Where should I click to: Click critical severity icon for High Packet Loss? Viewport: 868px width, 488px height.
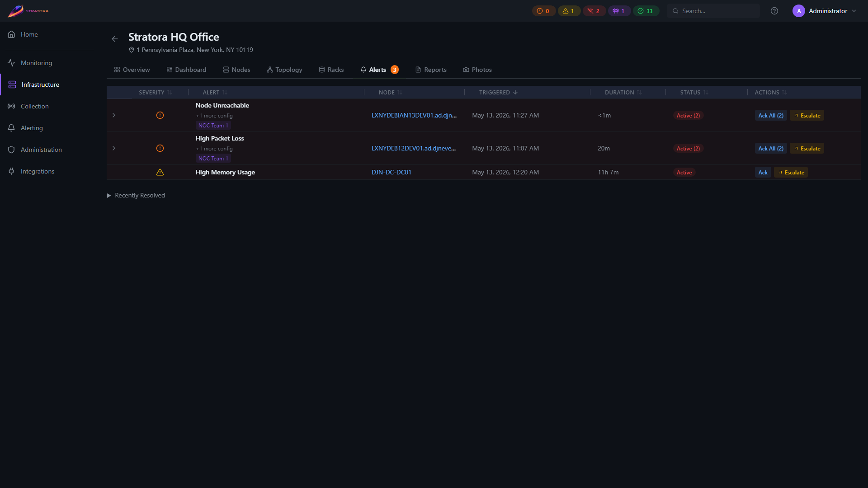coord(160,148)
